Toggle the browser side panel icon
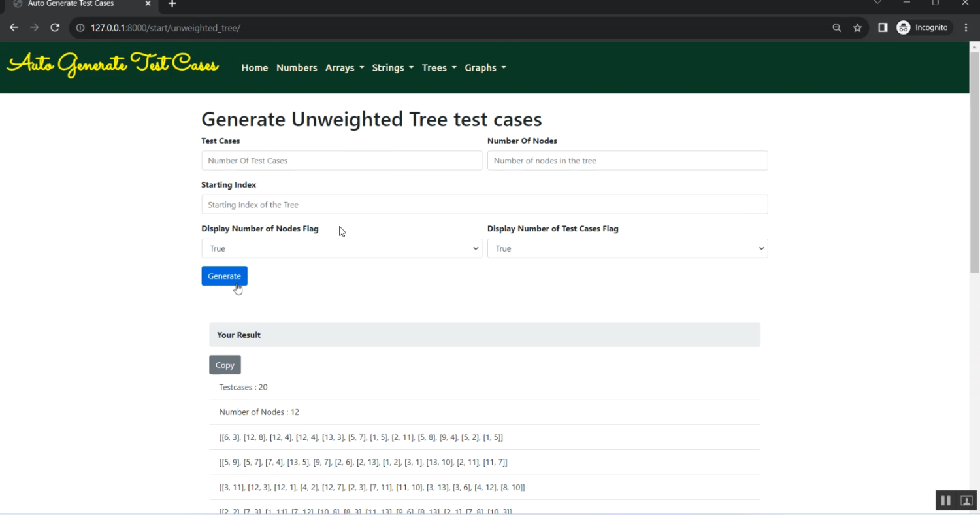 (x=882, y=28)
